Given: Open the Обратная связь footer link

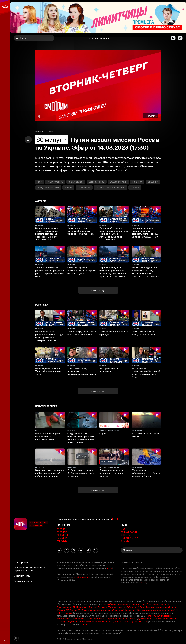Looking at the screenshot, I should (22, 576).
